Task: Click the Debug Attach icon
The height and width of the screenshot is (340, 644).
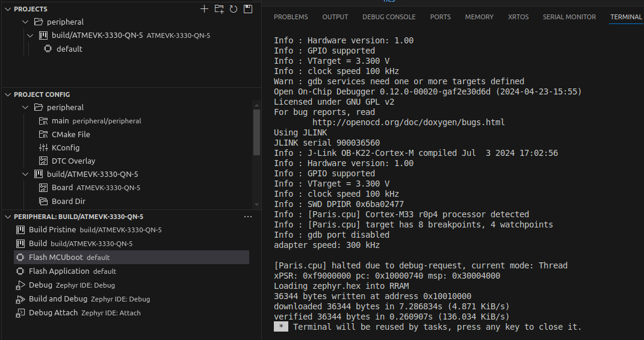Action: [20, 313]
